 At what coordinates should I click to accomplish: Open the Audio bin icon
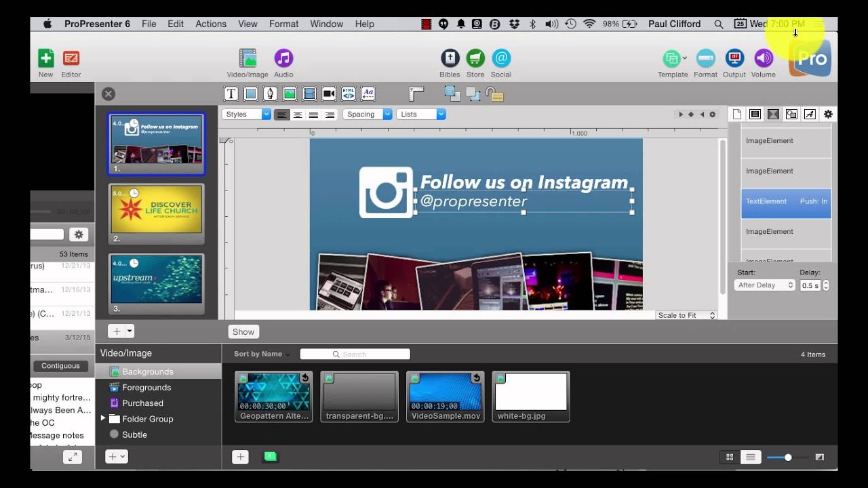click(283, 58)
